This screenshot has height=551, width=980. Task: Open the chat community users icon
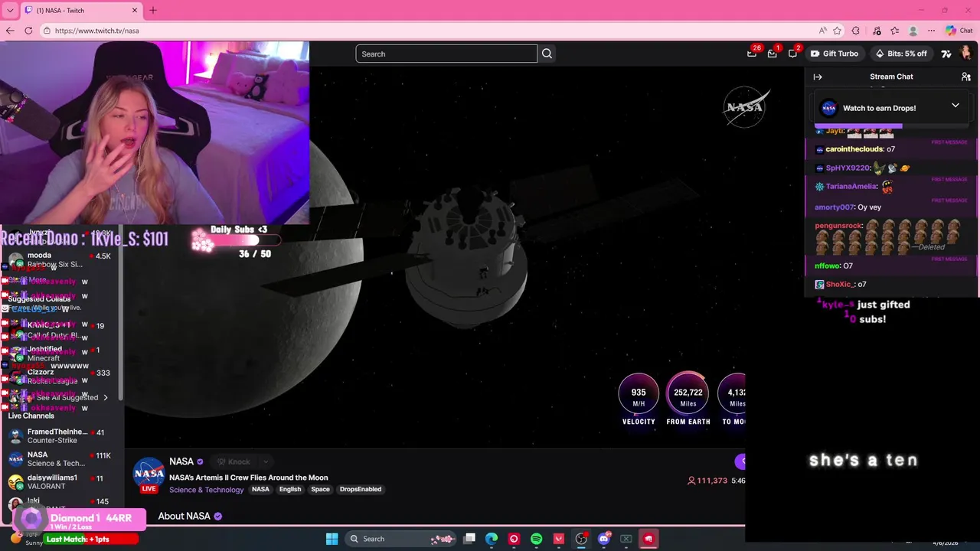[966, 77]
